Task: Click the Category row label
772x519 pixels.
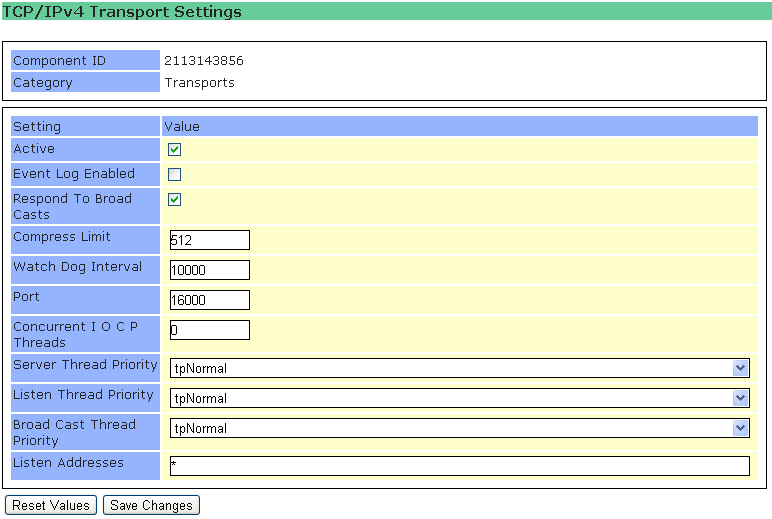Action: coord(43,83)
